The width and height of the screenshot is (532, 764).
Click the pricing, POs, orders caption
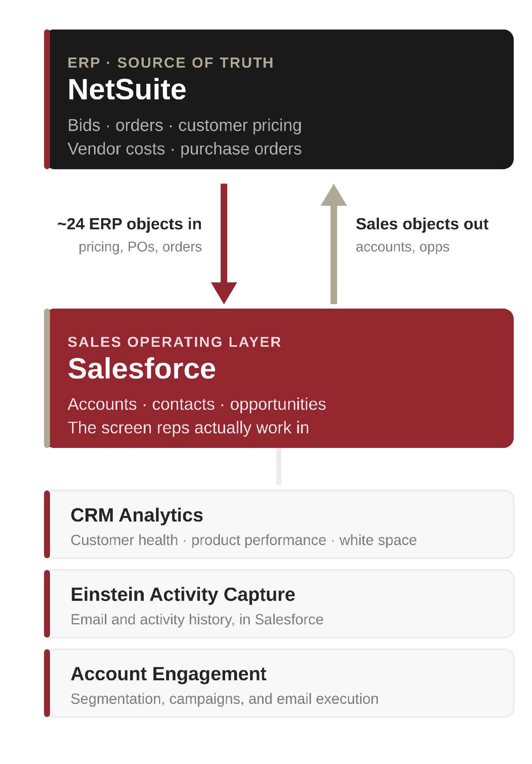coord(140,247)
